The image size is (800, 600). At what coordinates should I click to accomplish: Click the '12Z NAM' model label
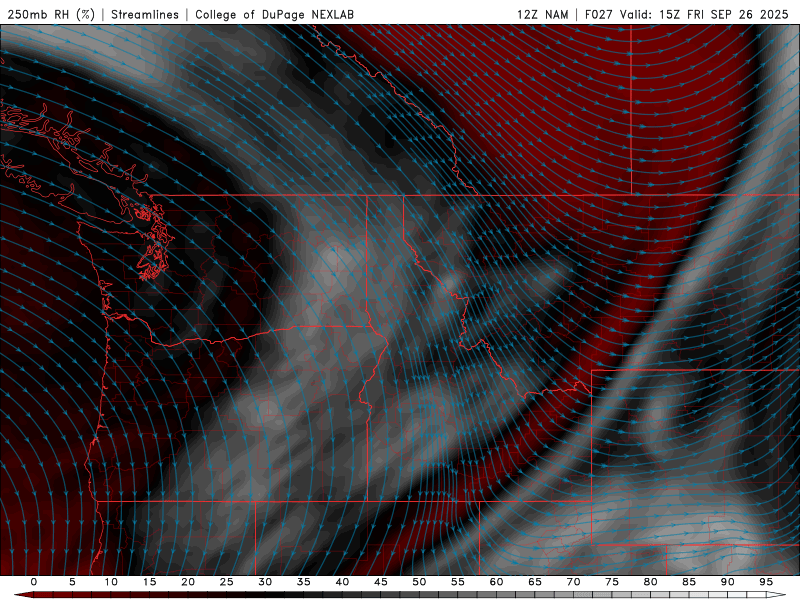coord(543,14)
